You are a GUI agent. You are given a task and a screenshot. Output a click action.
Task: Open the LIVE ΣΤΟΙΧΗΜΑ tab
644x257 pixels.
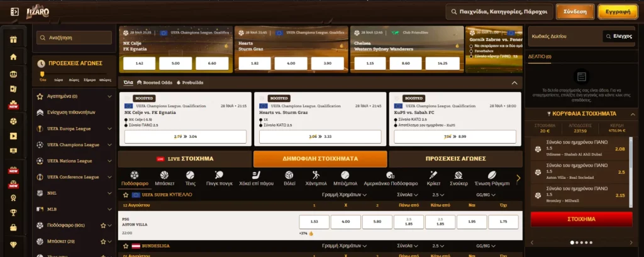pos(185,159)
